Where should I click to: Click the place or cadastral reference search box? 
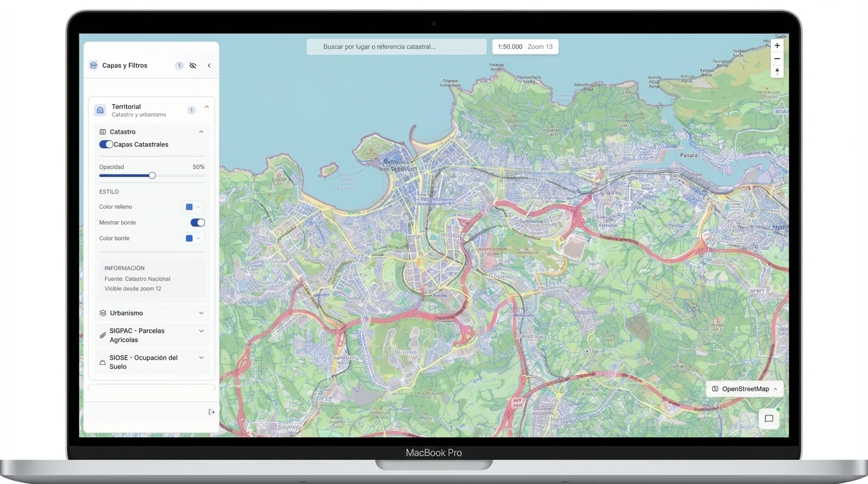(x=396, y=47)
